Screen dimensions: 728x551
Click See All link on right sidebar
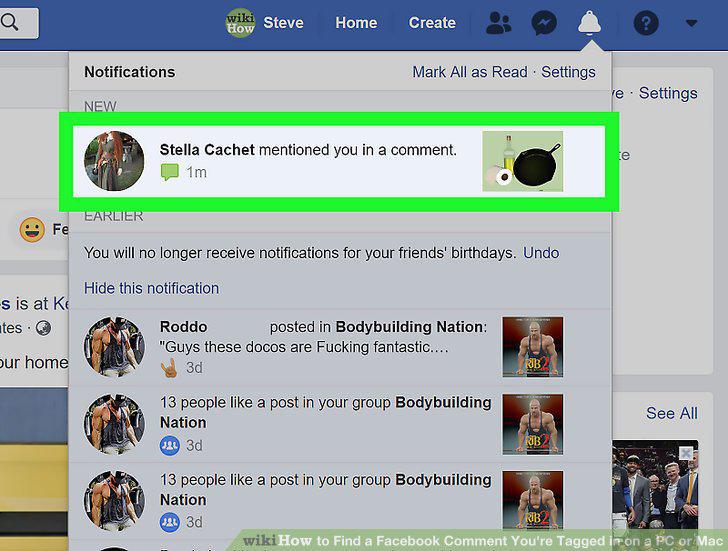pyautogui.click(x=671, y=413)
